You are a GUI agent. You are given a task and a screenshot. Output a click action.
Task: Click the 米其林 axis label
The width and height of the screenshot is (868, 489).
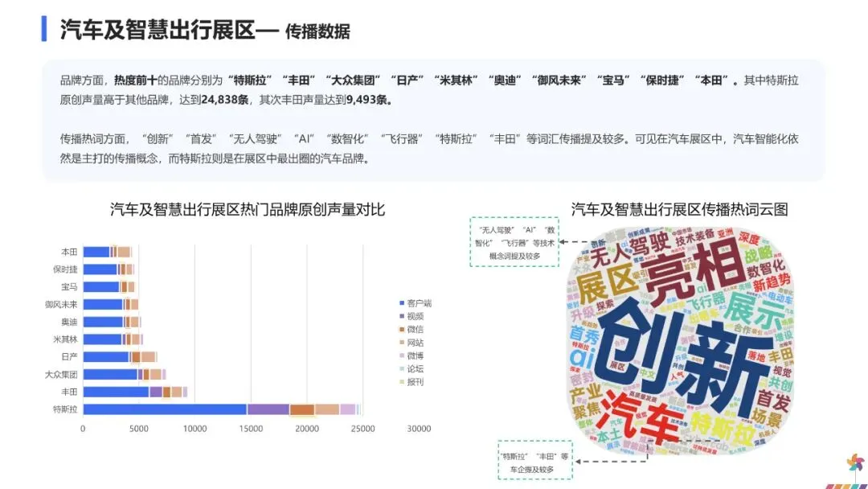pos(65,339)
